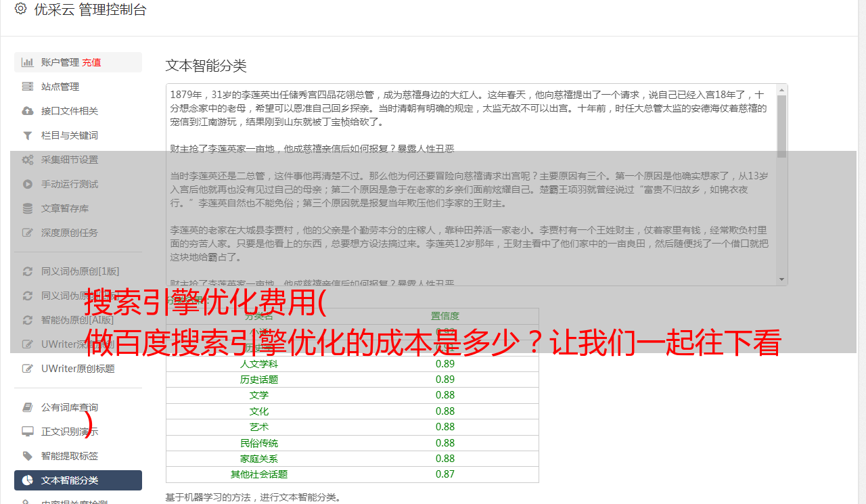Click the 文化 category cell

coord(259,411)
